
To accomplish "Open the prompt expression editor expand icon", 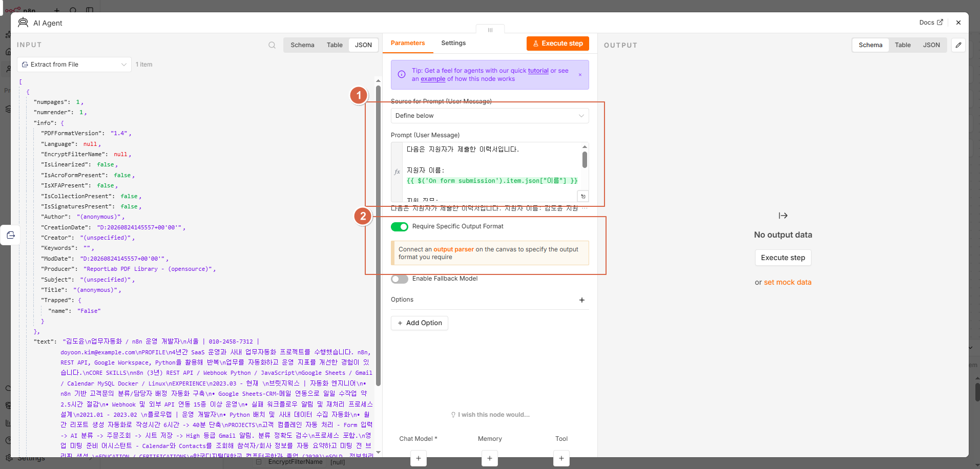I will coord(583,197).
